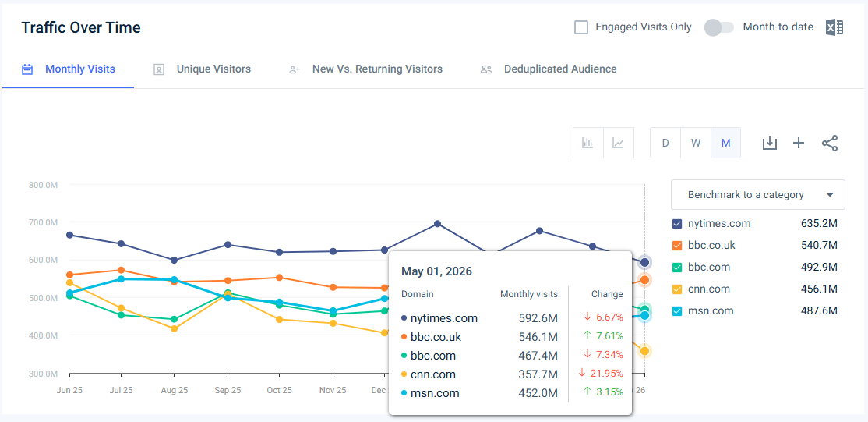
Task: Click the Traffic Over Time heading
Action: [x=81, y=28]
